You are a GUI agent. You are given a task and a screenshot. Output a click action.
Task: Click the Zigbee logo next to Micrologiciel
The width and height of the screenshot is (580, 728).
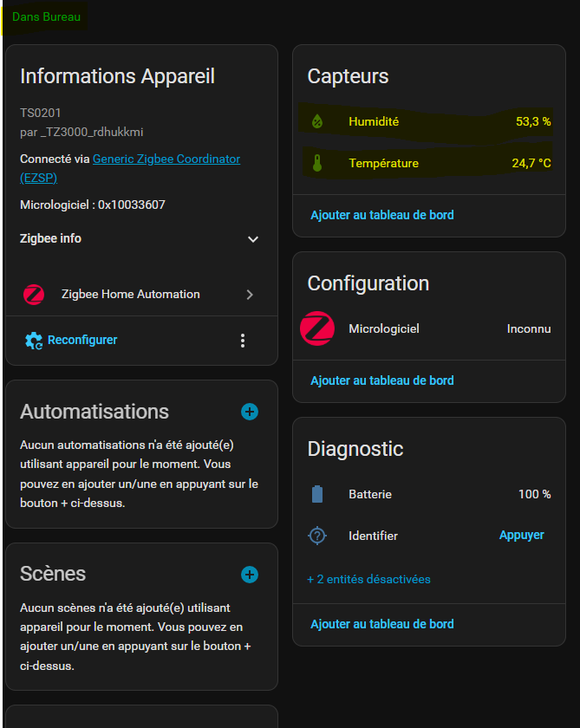click(x=317, y=329)
